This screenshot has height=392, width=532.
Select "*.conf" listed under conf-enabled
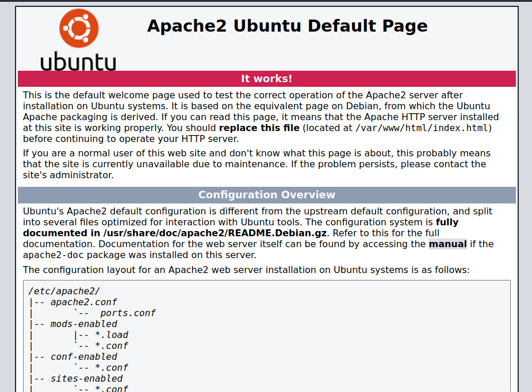[x=112, y=368]
